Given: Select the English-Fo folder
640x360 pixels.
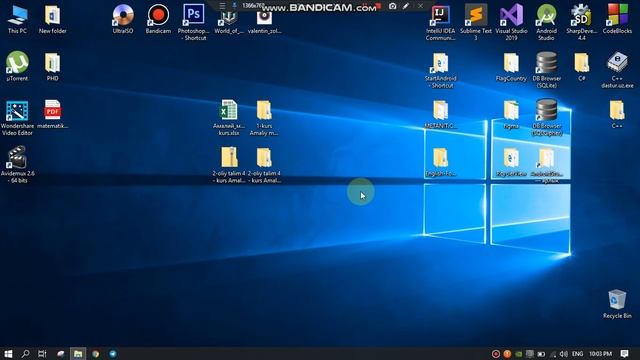Looking at the screenshot, I should coord(440,162).
